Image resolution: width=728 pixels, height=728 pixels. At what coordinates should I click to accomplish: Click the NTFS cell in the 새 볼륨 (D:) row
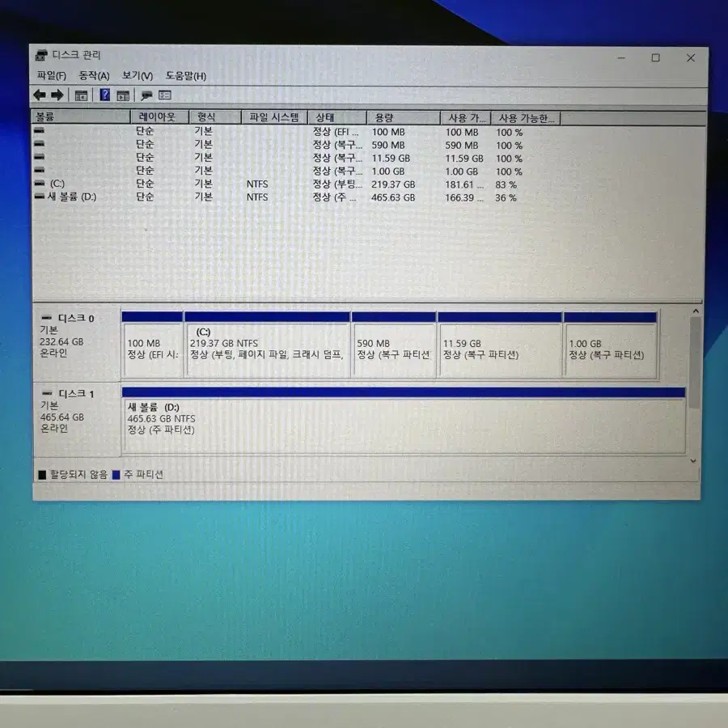click(x=257, y=197)
